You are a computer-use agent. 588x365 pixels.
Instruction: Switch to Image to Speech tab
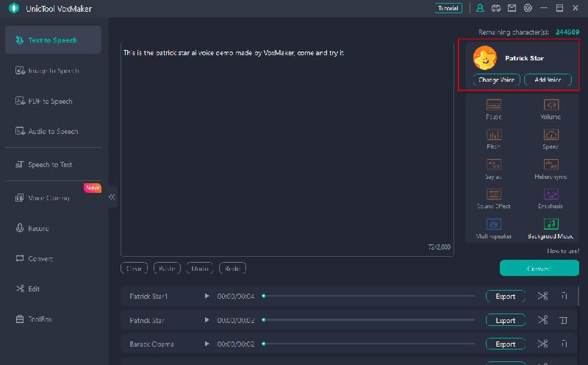(x=53, y=71)
